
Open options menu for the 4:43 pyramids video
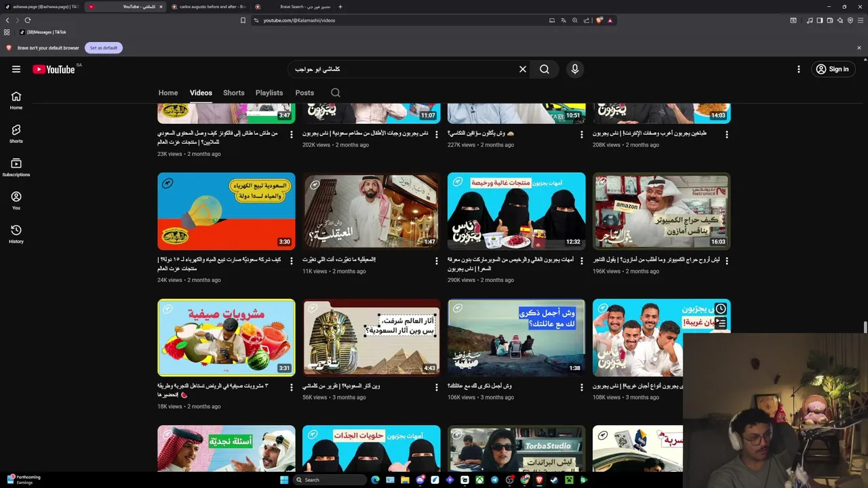tap(437, 387)
